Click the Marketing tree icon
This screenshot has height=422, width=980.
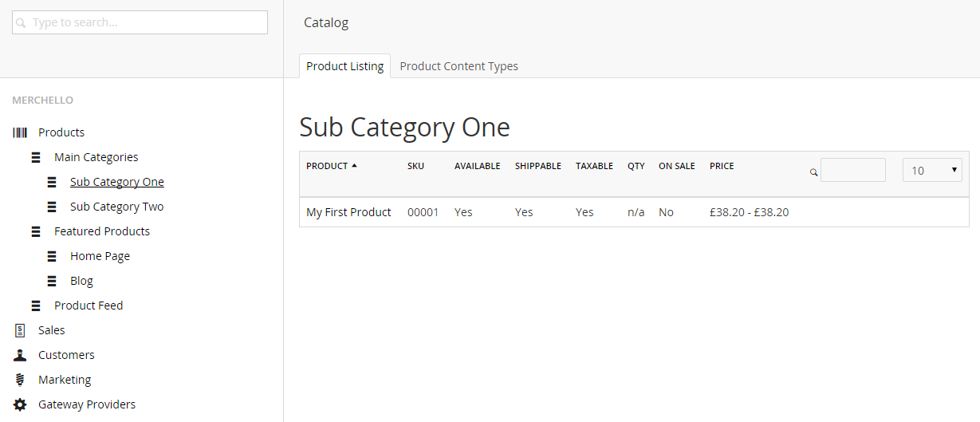coord(20,380)
